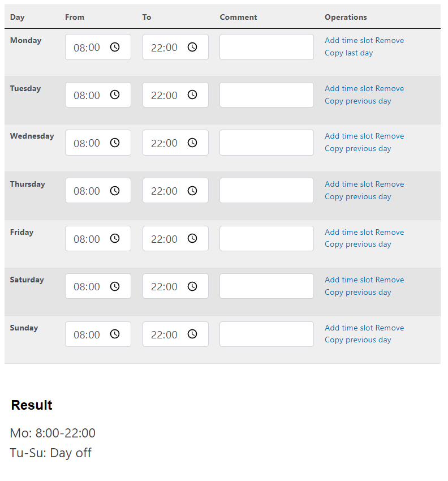Open time picker for Wednesday To

(x=192, y=143)
